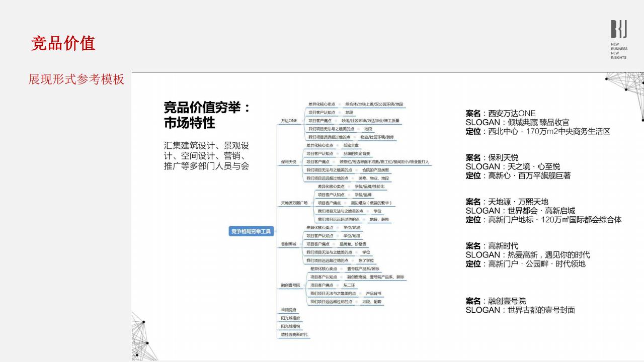The image size is (644, 362).
Task: Click 项目客户痛点 under 融创壹号院
Action: point(321,285)
